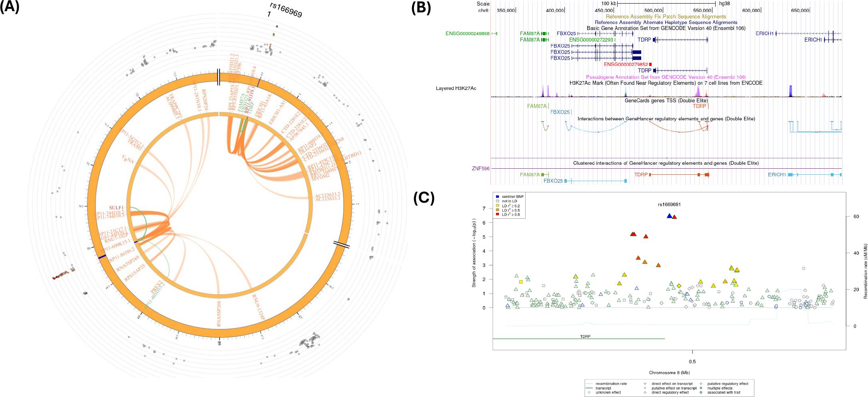Click the Clustered interactions of GeneHancer track title
The width and height of the screenshot is (868, 397).
tap(666, 163)
